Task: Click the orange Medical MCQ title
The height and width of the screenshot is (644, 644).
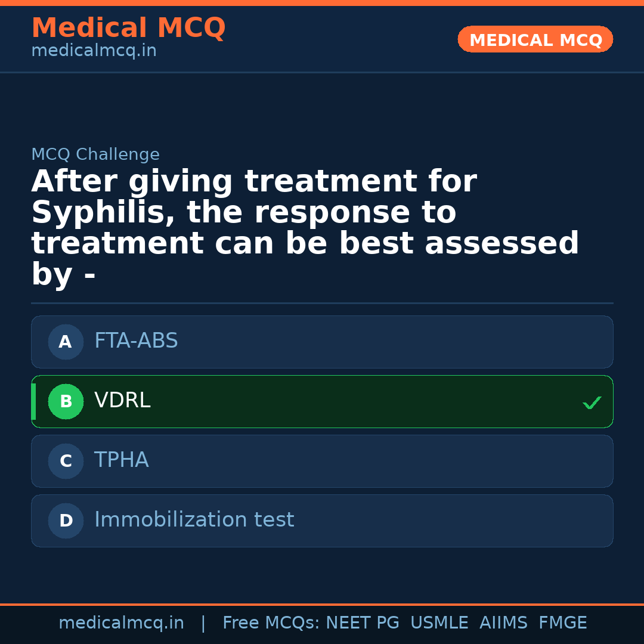Action: [128, 28]
